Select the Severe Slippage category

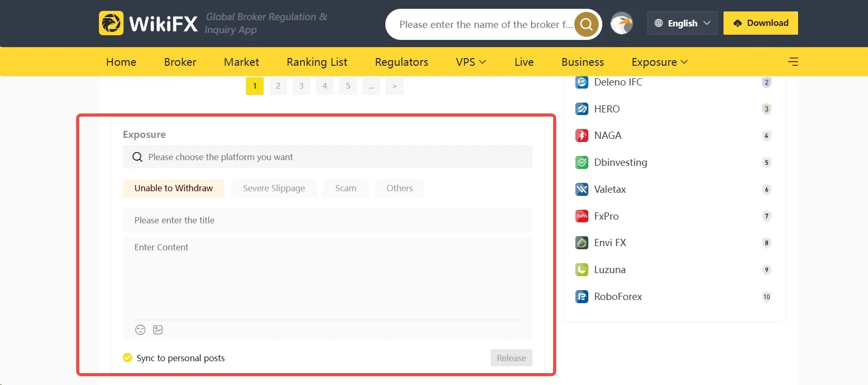pyautogui.click(x=274, y=188)
